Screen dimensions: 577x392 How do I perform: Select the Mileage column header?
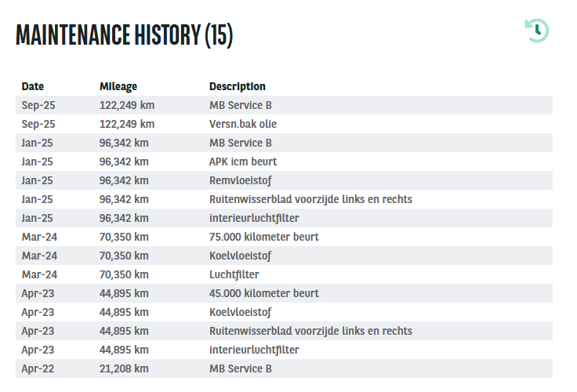coord(118,86)
